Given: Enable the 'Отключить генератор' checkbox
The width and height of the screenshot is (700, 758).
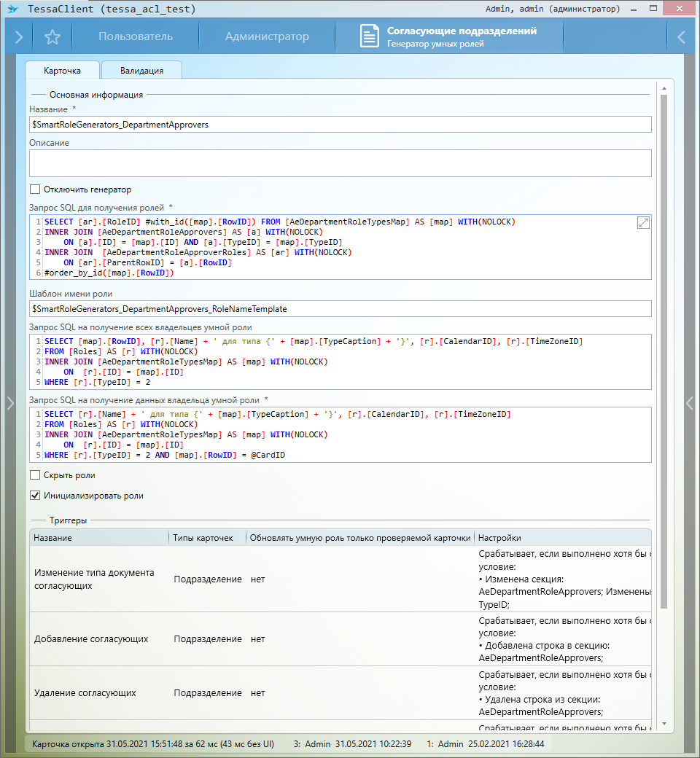Looking at the screenshot, I should click(x=35, y=189).
